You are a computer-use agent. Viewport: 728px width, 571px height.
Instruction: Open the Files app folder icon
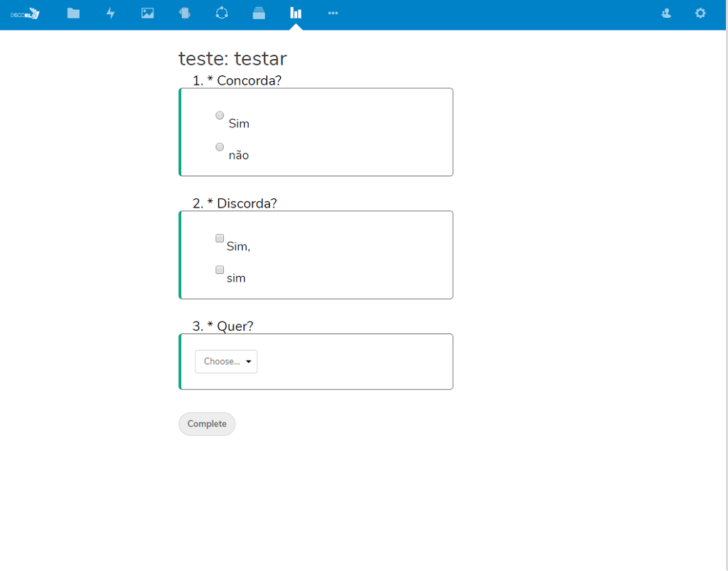(x=73, y=13)
